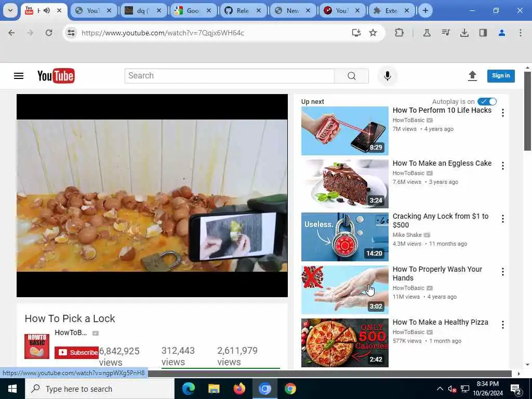The image size is (532, 399).
Task: Open the Windows notification center
Action: click(x=515, y=389)
